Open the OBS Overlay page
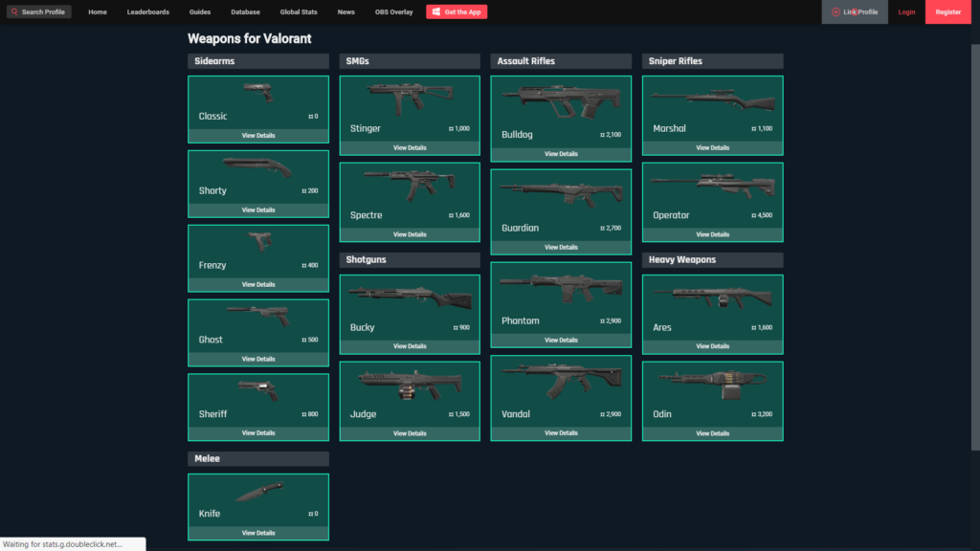The image size is (980, 551). pyautogui.click(x=393, y=11)
